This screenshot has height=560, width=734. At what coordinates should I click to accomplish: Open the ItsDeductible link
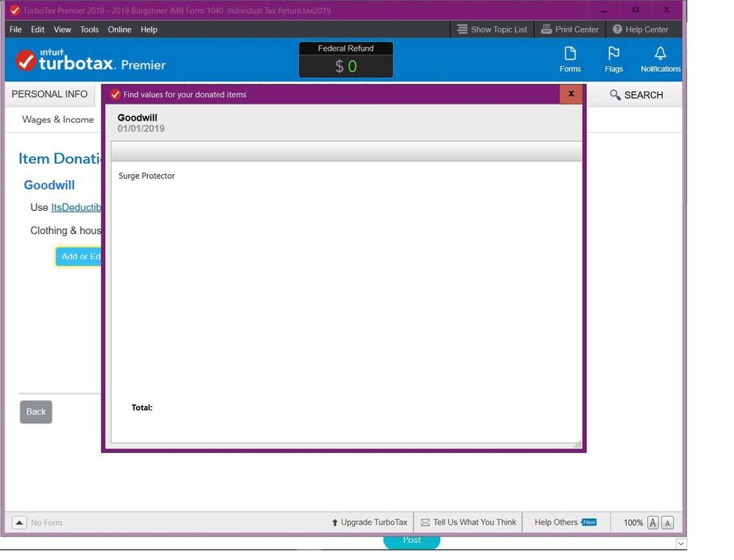[x=76, y=207]
